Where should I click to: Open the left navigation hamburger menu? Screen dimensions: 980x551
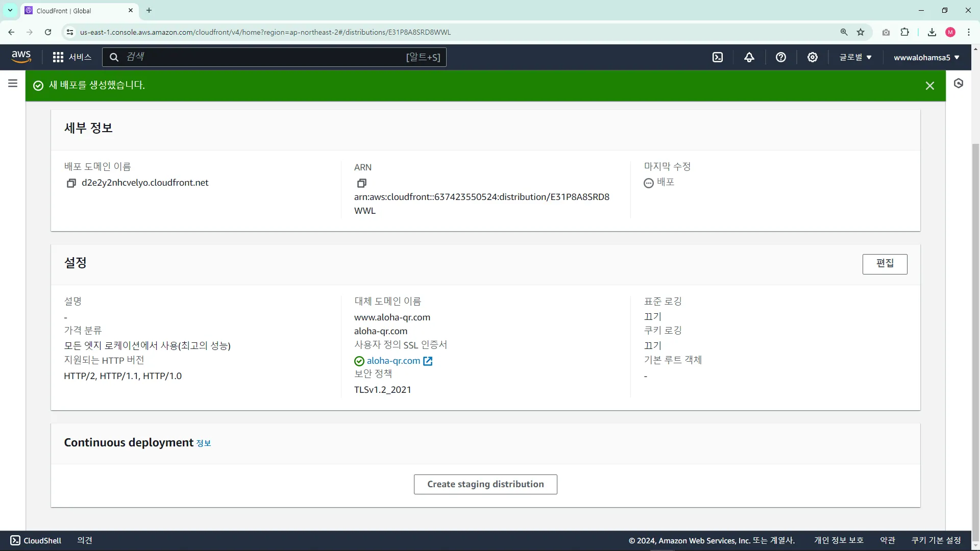(x=13, y=83)
